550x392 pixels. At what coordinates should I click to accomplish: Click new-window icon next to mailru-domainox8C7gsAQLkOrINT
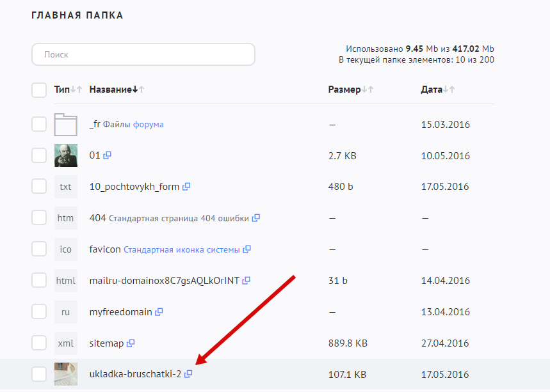click(246, 280)
